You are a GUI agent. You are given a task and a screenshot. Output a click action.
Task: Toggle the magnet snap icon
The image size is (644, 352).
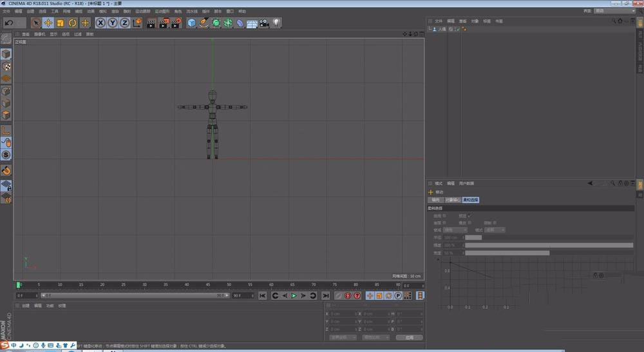pyautogui.click(x=6, y=170)
